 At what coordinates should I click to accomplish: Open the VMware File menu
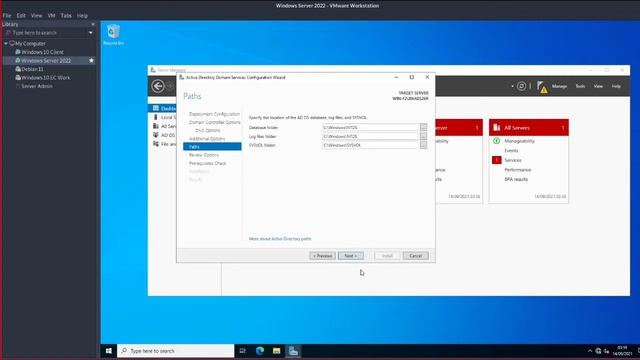point(7,16)
